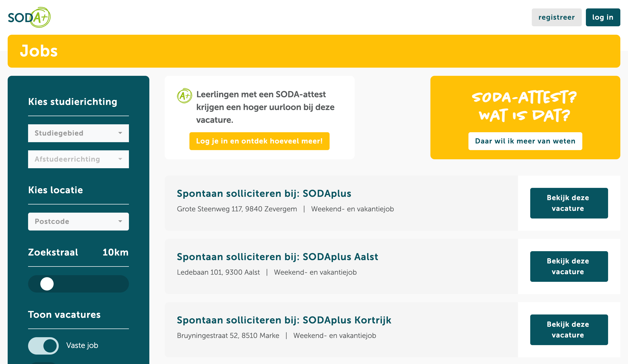Screen dimensions: 628x364
Task: Click the SODA+ logo in header
Action: (29, 17)
